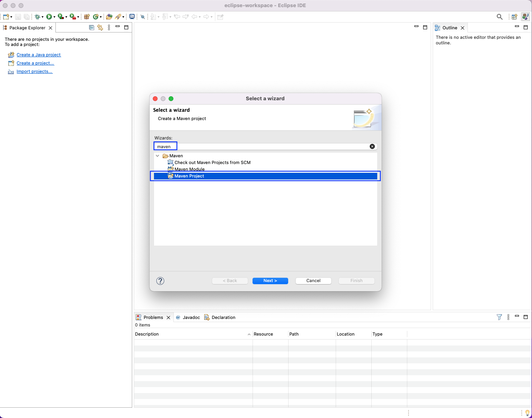Click the Search flashlight toolbar icon

point(118,17)
